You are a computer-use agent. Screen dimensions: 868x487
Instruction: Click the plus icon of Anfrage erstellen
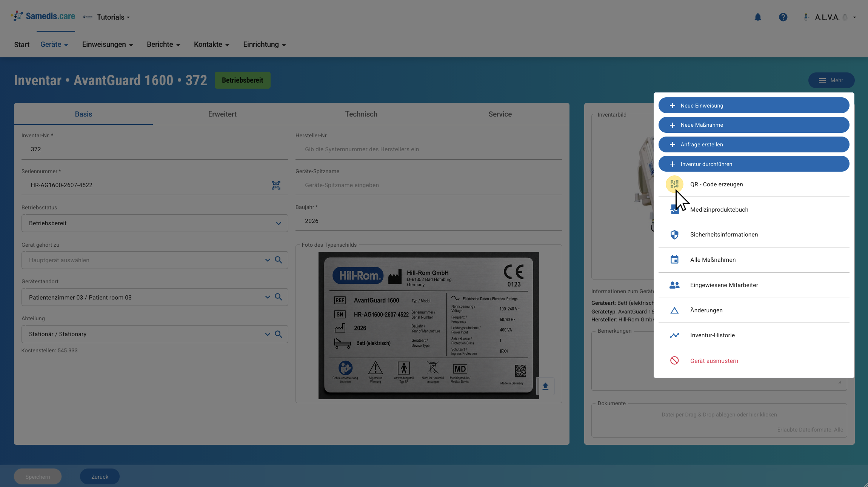click(x=672, y=144)
